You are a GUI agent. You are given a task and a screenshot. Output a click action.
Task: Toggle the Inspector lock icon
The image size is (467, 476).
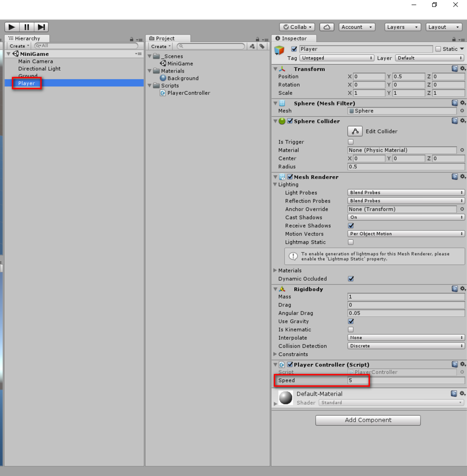tap(454, 39)
